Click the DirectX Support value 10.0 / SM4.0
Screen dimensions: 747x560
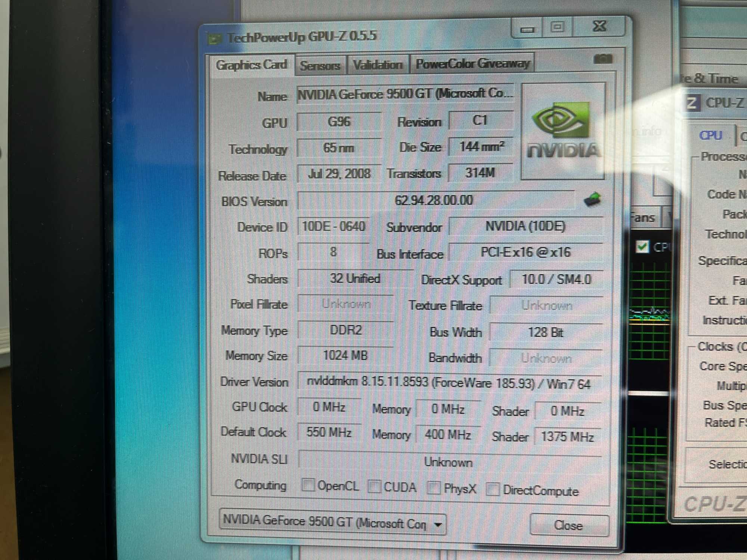click(x=557, y=279)
